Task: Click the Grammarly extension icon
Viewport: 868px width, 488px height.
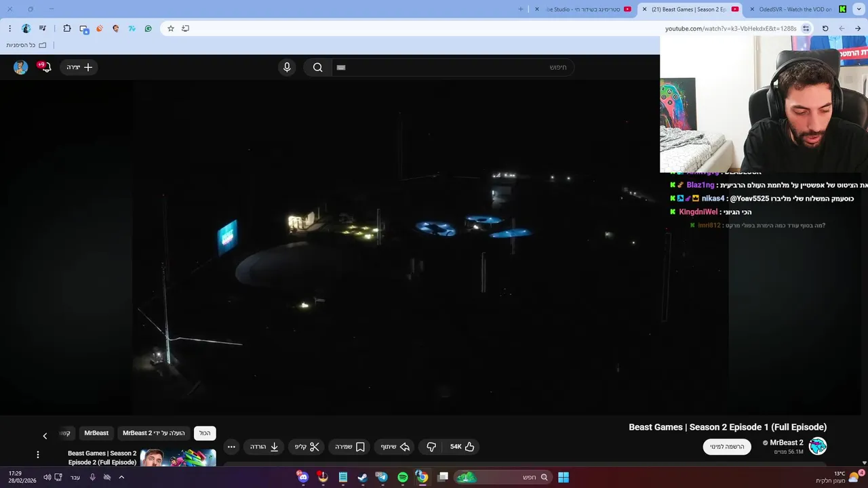Action: (149, 28)
